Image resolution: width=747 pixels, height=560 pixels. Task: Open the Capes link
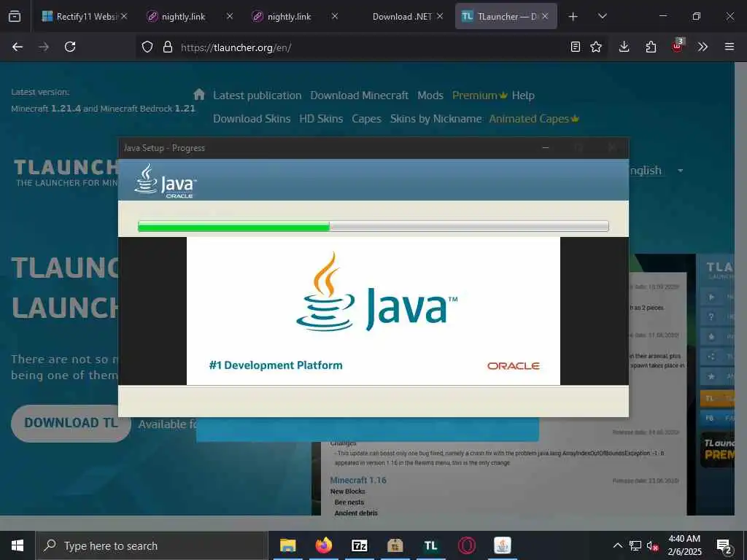point(366,119)
